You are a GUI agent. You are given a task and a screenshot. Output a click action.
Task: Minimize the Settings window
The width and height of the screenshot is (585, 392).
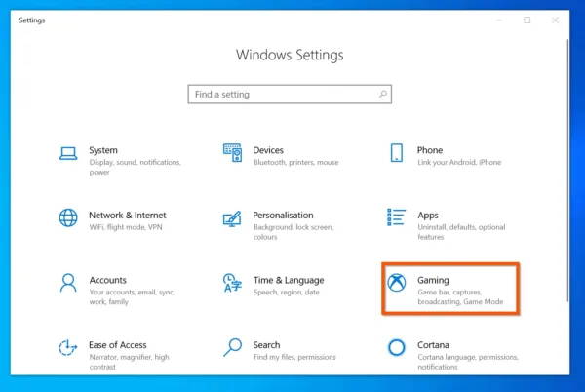click(x=499, y=20)
